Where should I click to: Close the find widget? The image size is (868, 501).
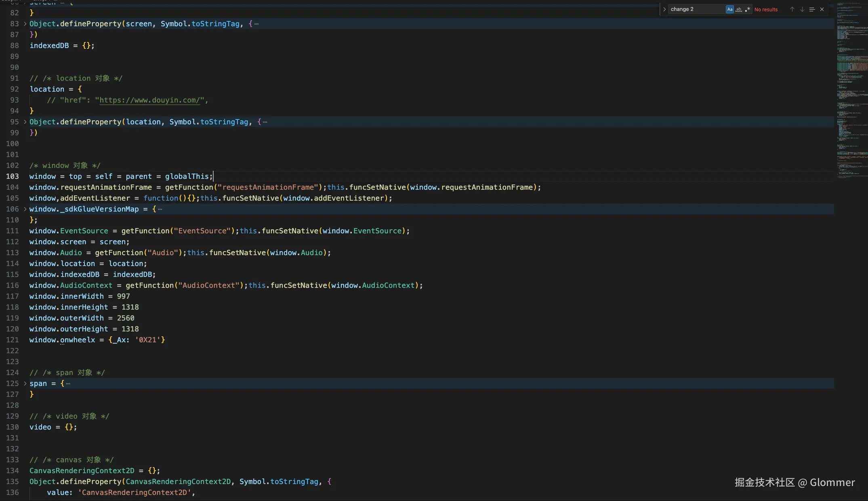click(822, 9)
